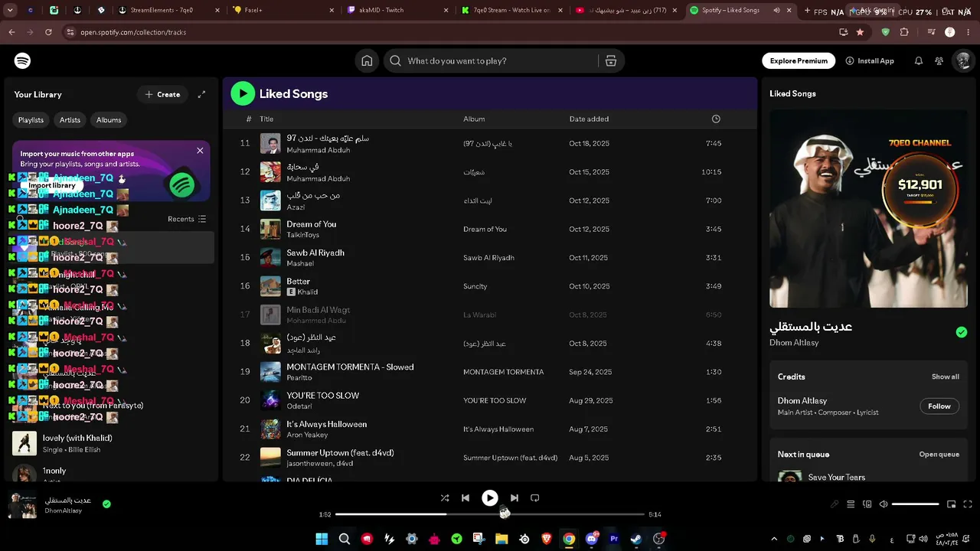Play Liked Songs with the green button
The height and width of the screenshot is (551, 980).
[243, 93]
